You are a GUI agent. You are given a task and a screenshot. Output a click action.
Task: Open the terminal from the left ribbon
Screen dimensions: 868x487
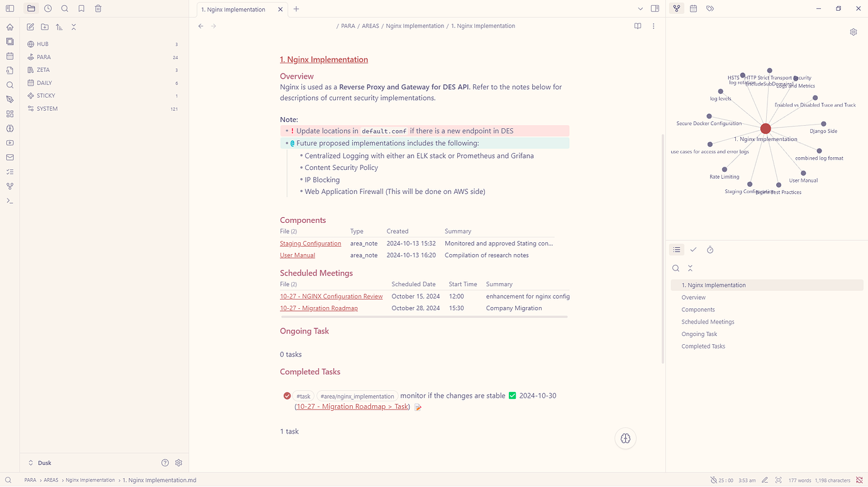click(x=9, y=201)
